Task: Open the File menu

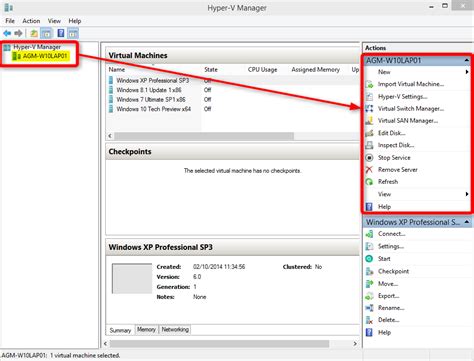Action: click(x=10, y=21)
